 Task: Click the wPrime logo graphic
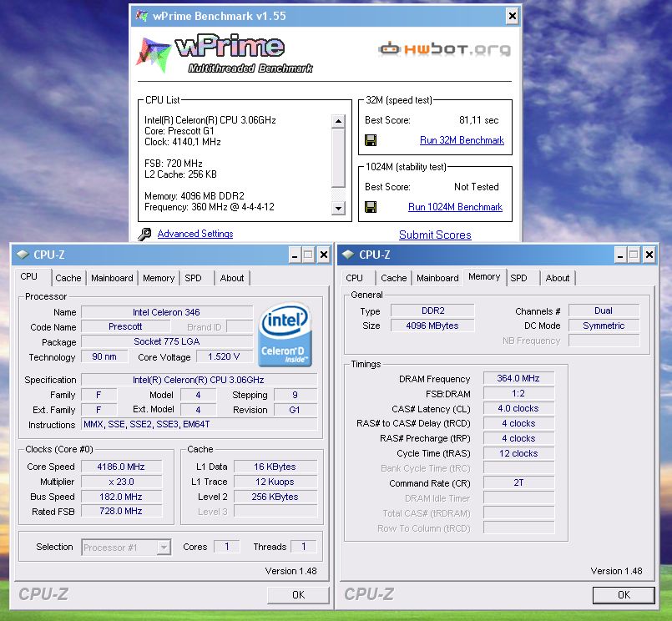tap(225, 54)
